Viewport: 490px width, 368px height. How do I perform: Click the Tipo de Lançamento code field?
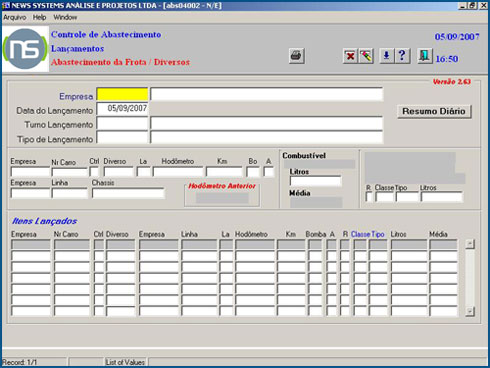[122, 137]
